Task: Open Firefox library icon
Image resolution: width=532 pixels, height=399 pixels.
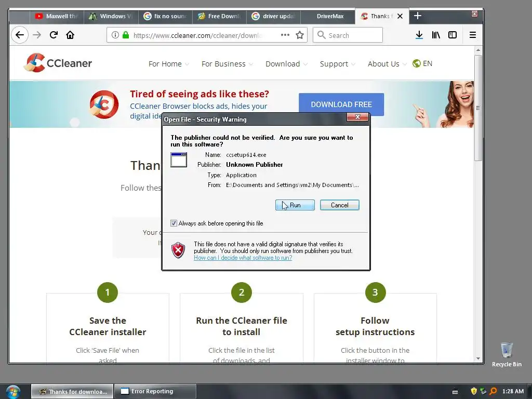Action: point(436,35)
